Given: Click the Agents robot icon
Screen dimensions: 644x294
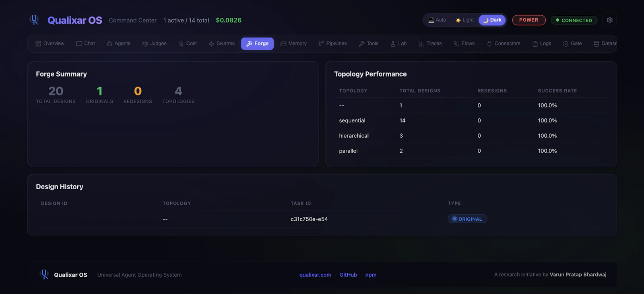Looking at the screenshot, I should (109, 44).
